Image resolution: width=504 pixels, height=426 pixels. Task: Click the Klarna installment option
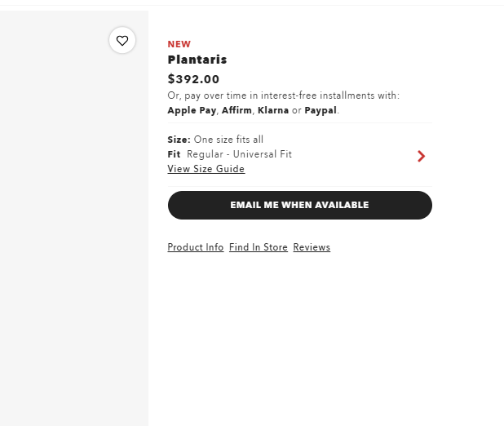click(x=273, y=110)
